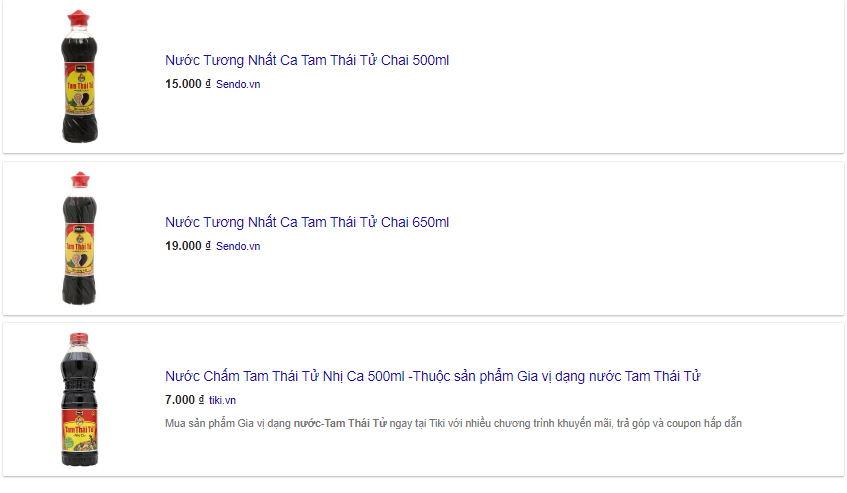Click the 7.000 đ price
This screenshot has height=493, width=847.
(184, 400)
